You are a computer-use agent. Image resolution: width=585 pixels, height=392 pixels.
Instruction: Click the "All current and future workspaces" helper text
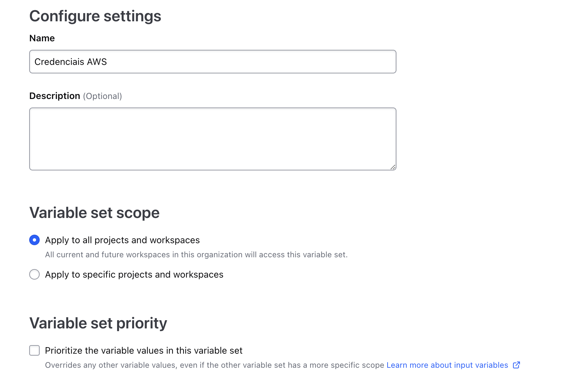point(196,255)
